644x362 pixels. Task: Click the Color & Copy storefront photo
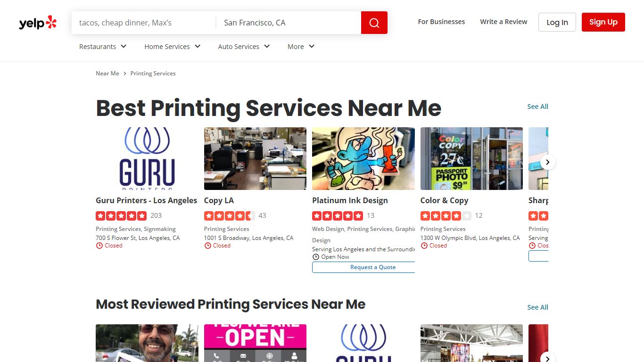pyautogui.click(x=471, y=158)
